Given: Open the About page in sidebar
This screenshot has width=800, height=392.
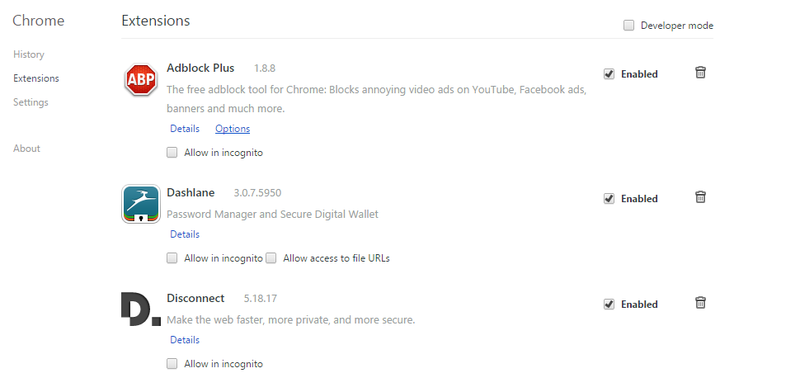Looking at the screenshot, I should pyautogui.click(x=27, y=149).
